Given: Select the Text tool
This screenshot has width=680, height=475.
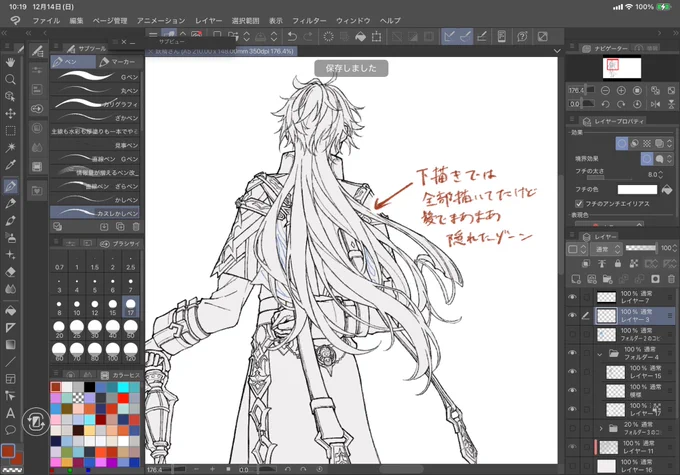Looking at the screenshot, I should (x=10, y=413).
